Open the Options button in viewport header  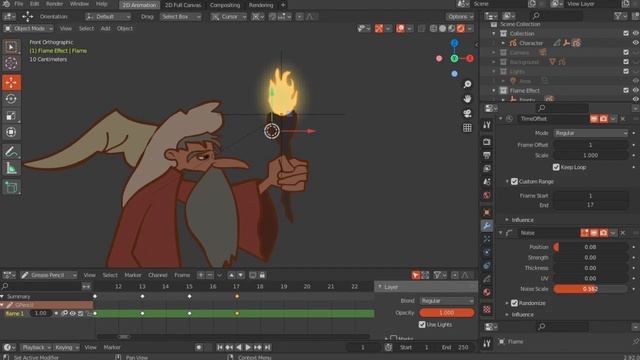click(x=460, y=17)
